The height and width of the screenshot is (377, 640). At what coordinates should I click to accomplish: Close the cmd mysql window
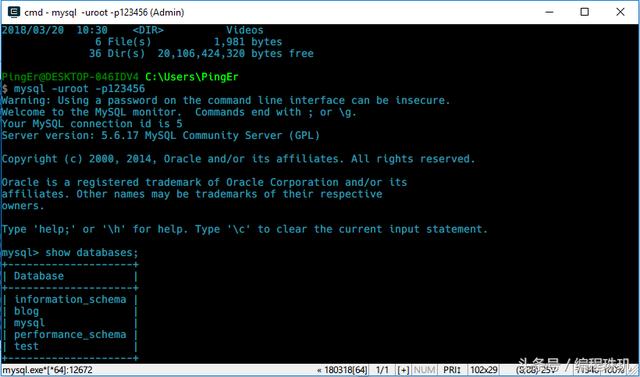(x=620, y=12)
